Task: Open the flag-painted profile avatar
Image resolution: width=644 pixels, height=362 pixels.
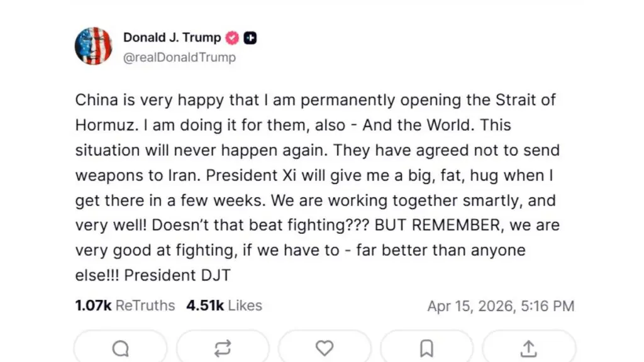Action: click(x=93, y=46)
